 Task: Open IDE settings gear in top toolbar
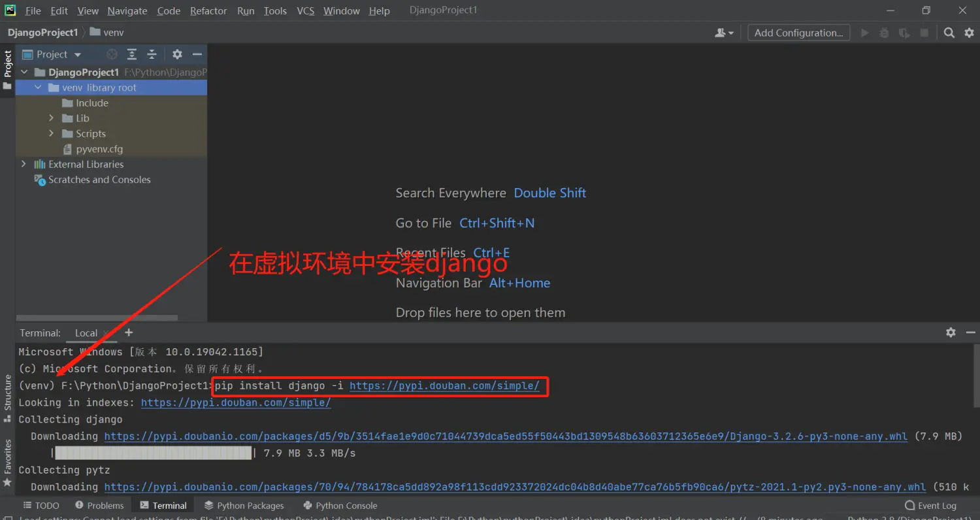click(x=969, y=33)
